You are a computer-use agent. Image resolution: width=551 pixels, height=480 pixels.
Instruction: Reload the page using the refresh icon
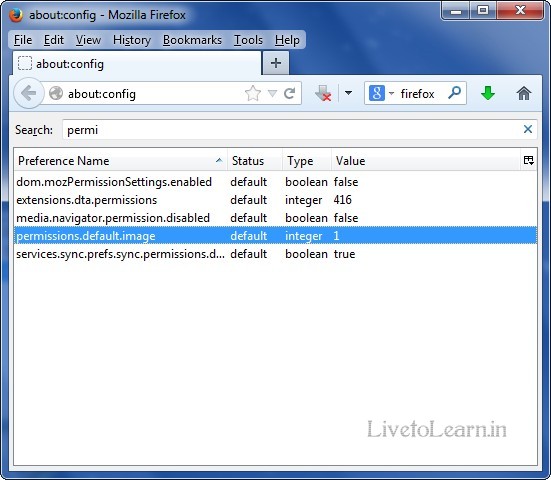pyautogui.click(x=290, y=93)
